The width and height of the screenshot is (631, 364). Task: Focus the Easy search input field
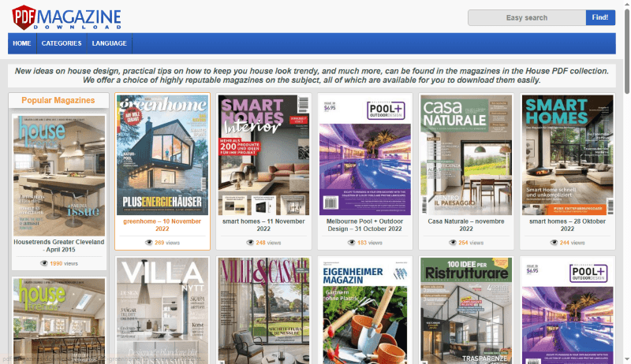(x=527, y=17)
